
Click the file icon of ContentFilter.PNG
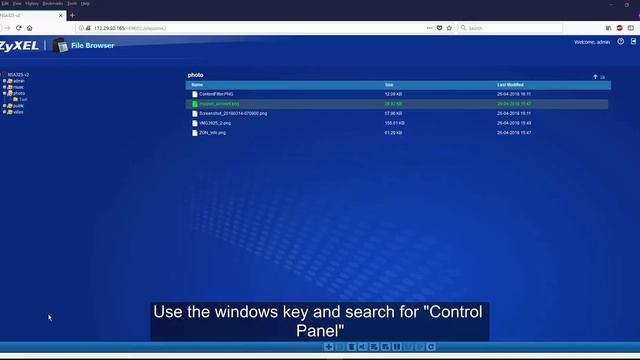(x=195, y=94)
